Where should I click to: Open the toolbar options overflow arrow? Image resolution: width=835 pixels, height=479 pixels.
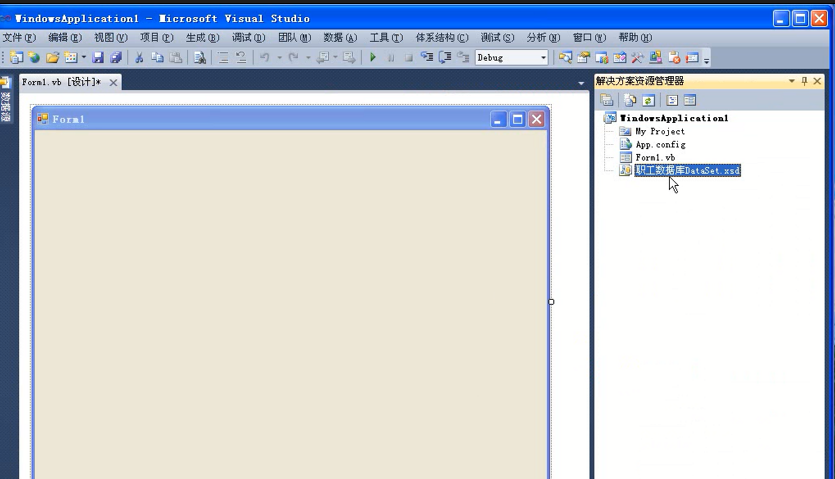point(707,59)
